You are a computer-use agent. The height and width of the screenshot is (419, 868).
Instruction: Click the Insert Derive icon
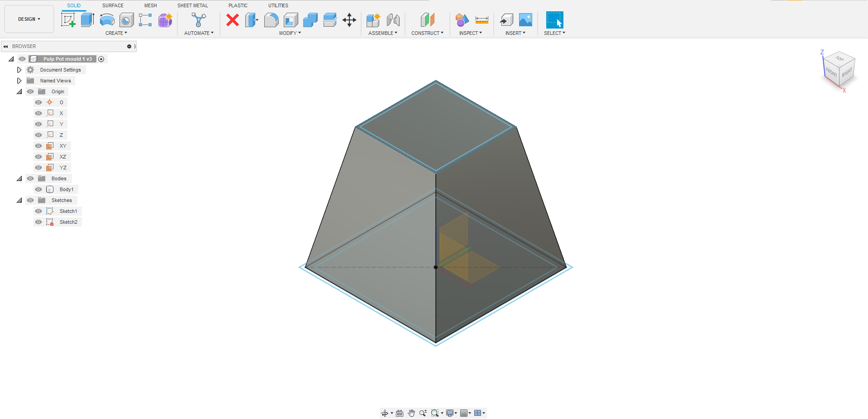pos(506,20)
